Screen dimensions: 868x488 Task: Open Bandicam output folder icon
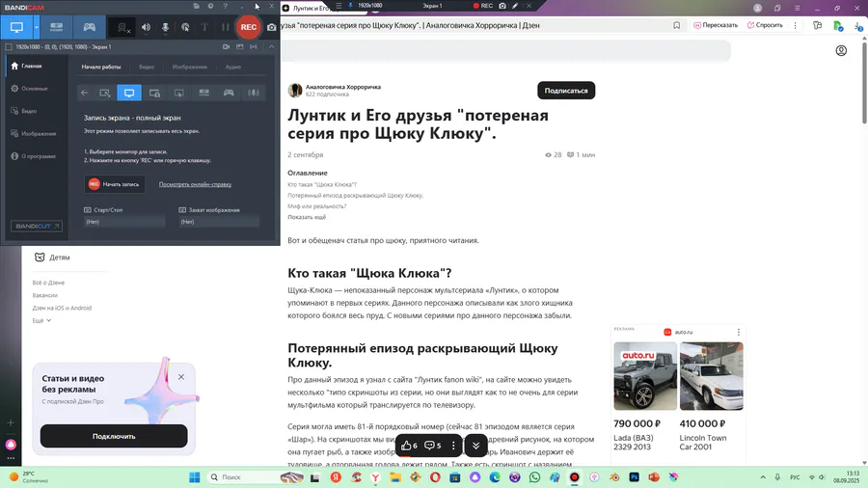[197, 6]
